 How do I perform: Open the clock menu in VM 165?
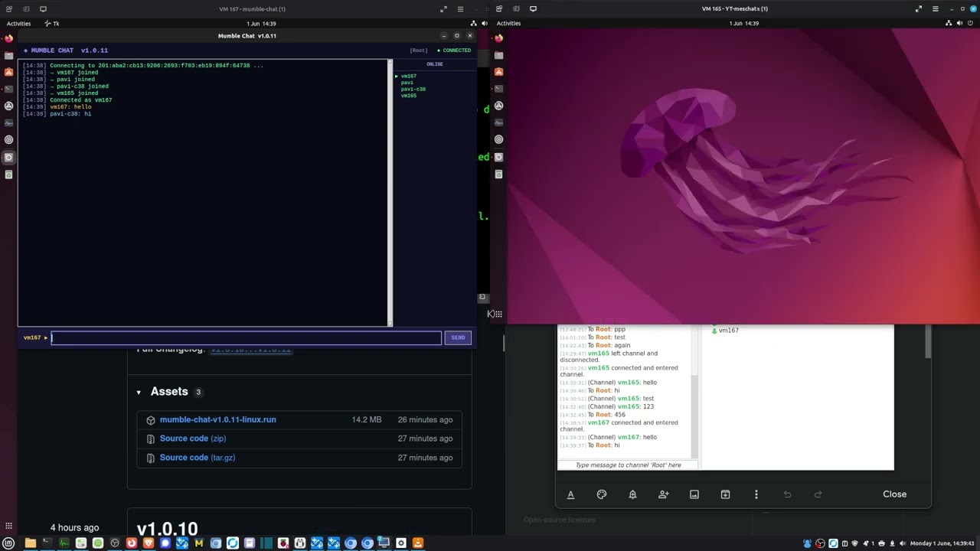pyautogui.click(x=744, y=24)
